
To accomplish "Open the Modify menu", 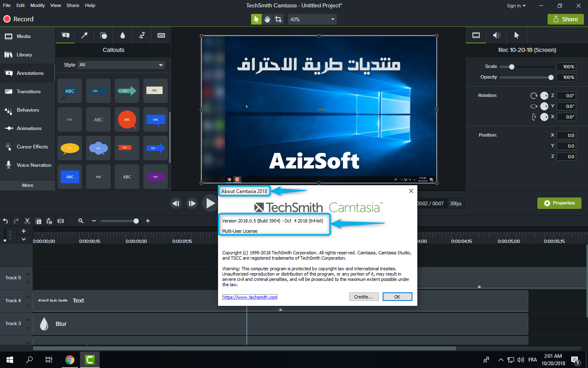I will [38, 5].
